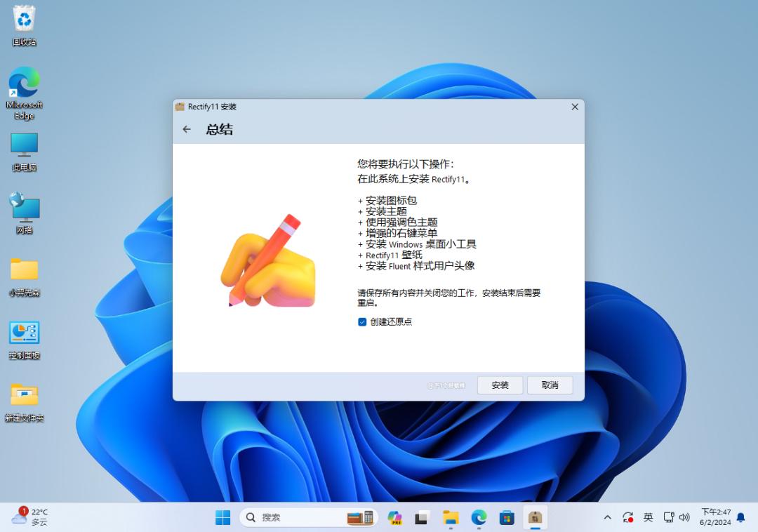This screenshot has height=532, width=758.
Task: Open Microsoft Store from the taskbar
Action: [507, 517]
